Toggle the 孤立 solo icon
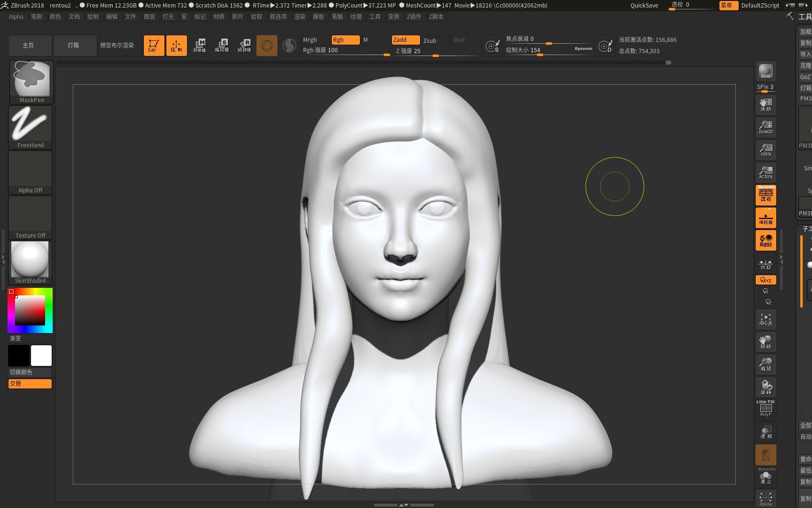 [x=765, y=476]
